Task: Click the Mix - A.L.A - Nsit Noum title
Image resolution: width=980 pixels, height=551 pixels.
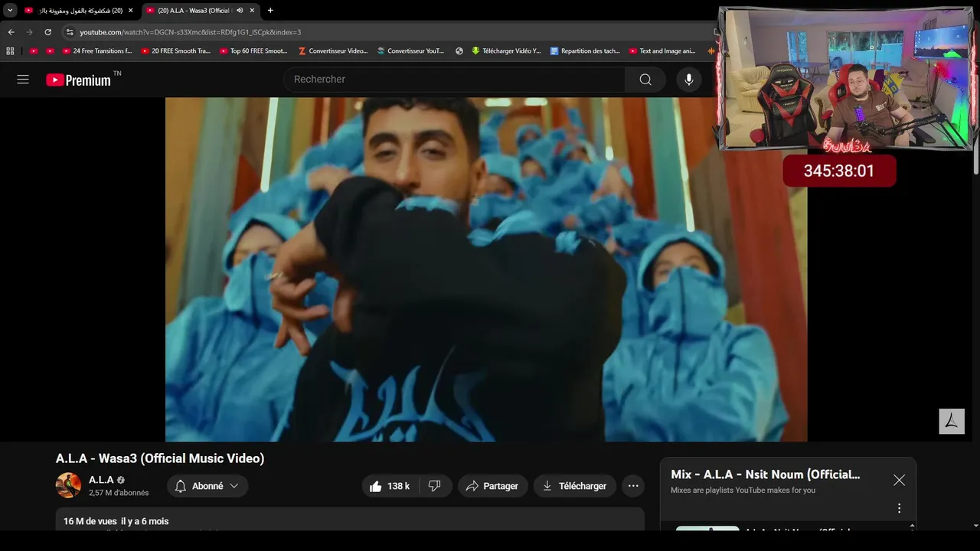Action: 765,474
